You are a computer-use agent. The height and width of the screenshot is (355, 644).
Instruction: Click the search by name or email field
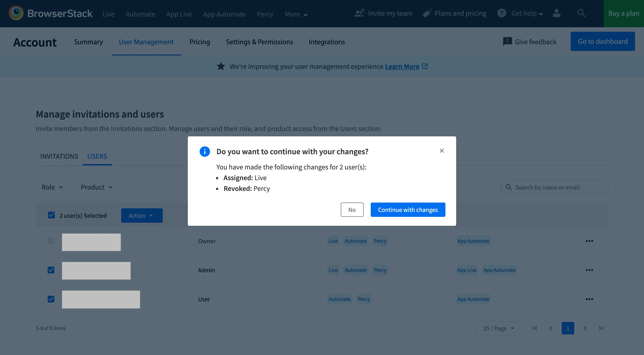click(x=555, y=187)
